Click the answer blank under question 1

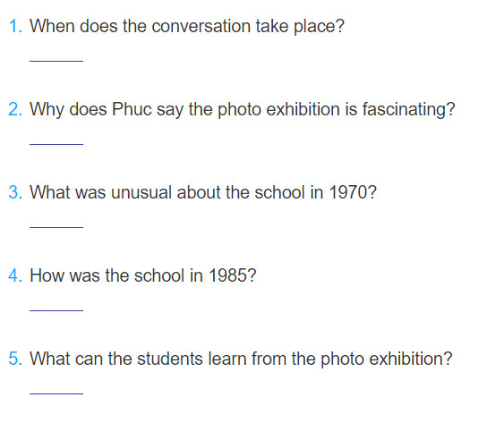[56, 61]
